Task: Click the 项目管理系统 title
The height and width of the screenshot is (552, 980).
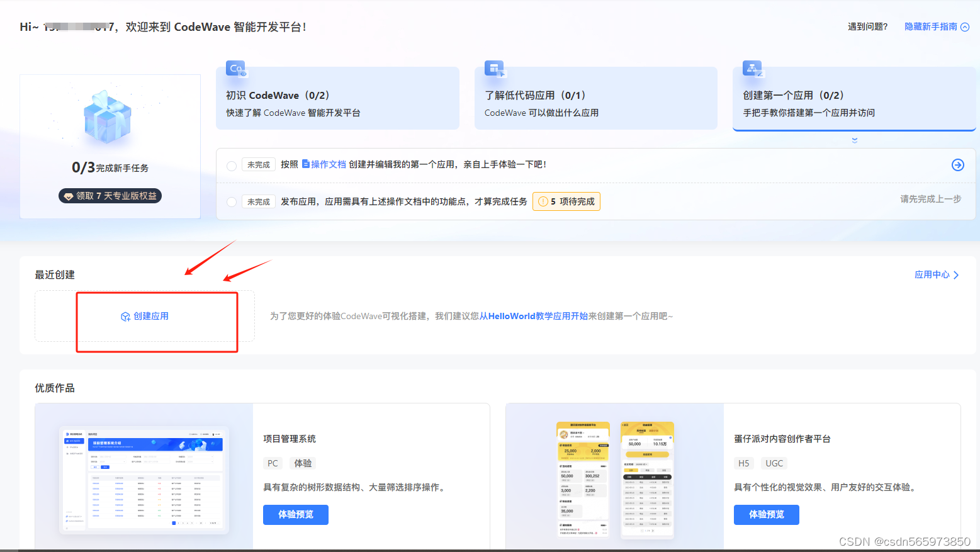Action: click(x=290, y=439)
